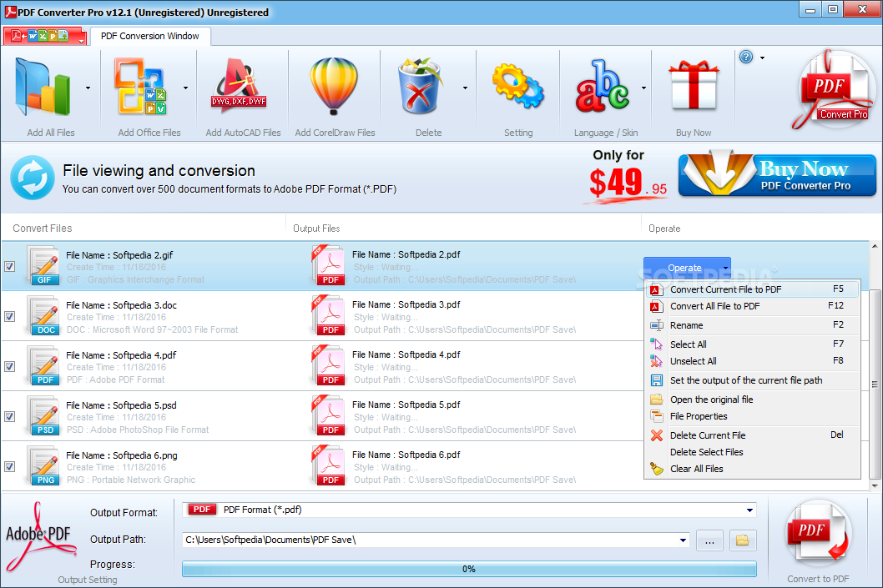Choose Open the original file

tap(752, 400)
